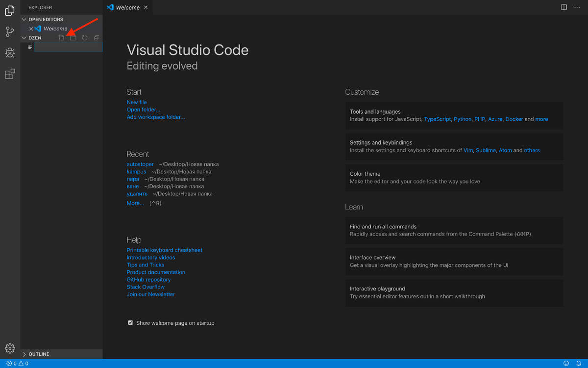Open Tips and Tricks link
Image resolution: width=588 pixels, height=368 pixels.
146,265
